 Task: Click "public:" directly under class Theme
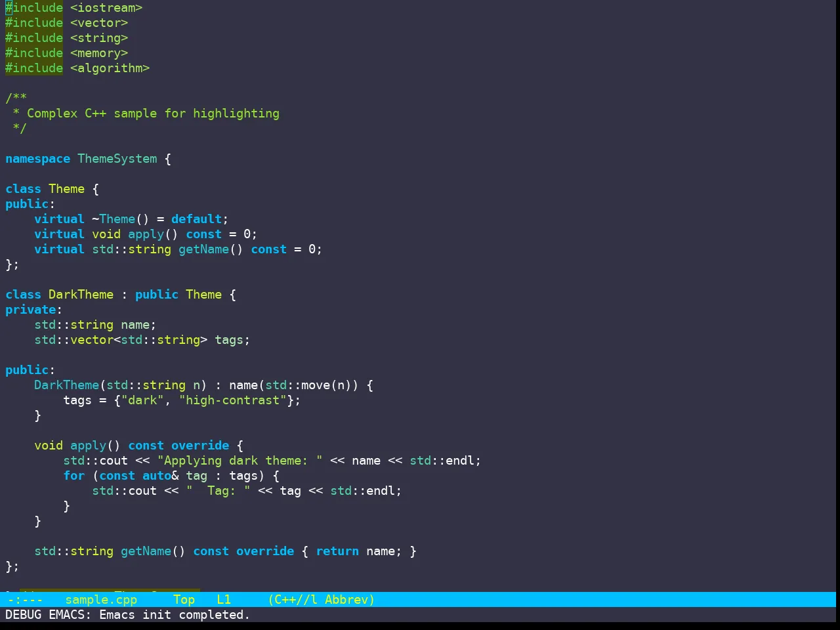click(x=30, y=204)
